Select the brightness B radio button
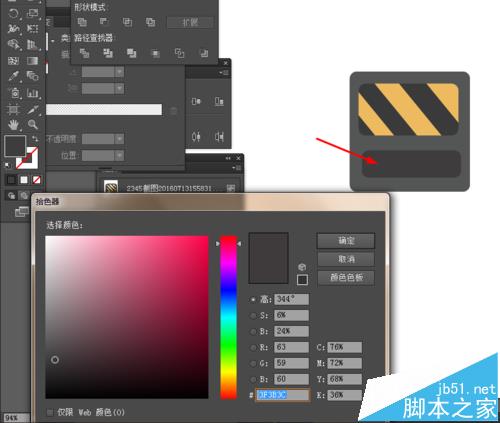The image size is (500, 423). coord(253,331)
